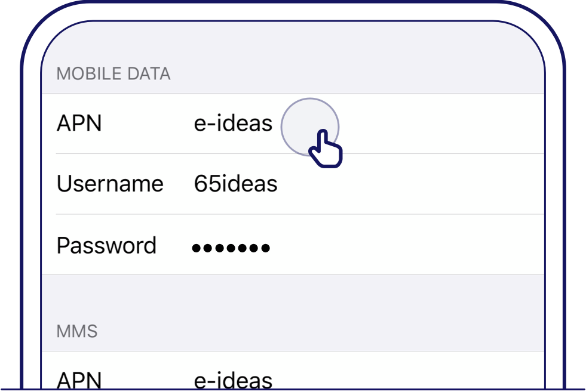The height and width of the screenshot is (392, 586).
Task: Edit the Mobile Data APN value e-ideas
Action: coord(233,124)
